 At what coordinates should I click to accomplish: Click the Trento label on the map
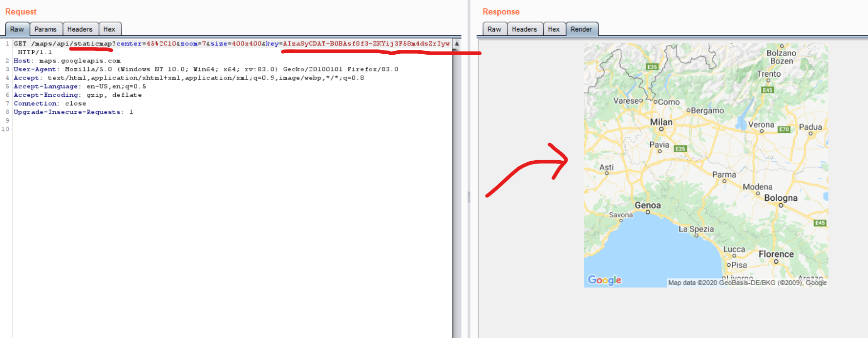tap(769, 74)
